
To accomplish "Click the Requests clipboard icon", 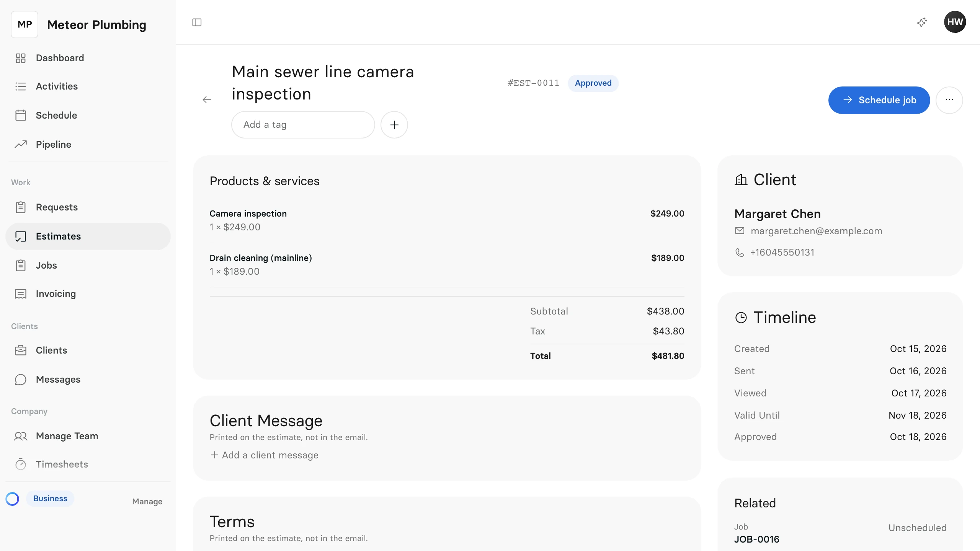I will coord(21,207).
